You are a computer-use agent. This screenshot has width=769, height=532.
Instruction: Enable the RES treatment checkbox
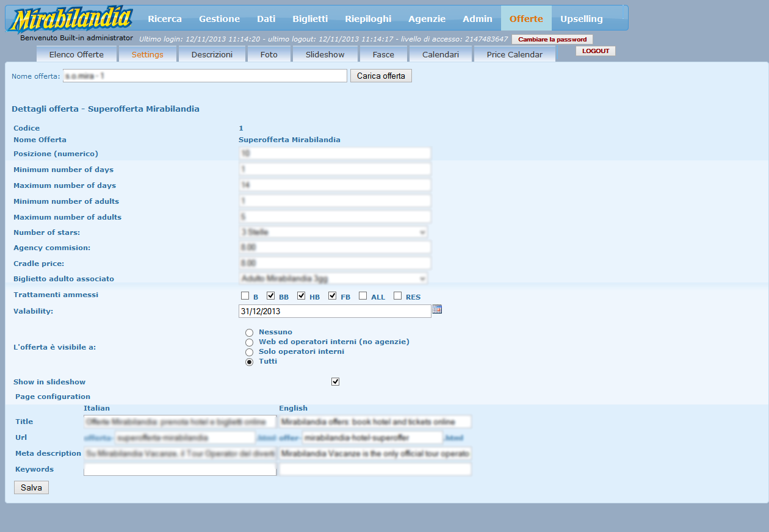click(398, 296)
